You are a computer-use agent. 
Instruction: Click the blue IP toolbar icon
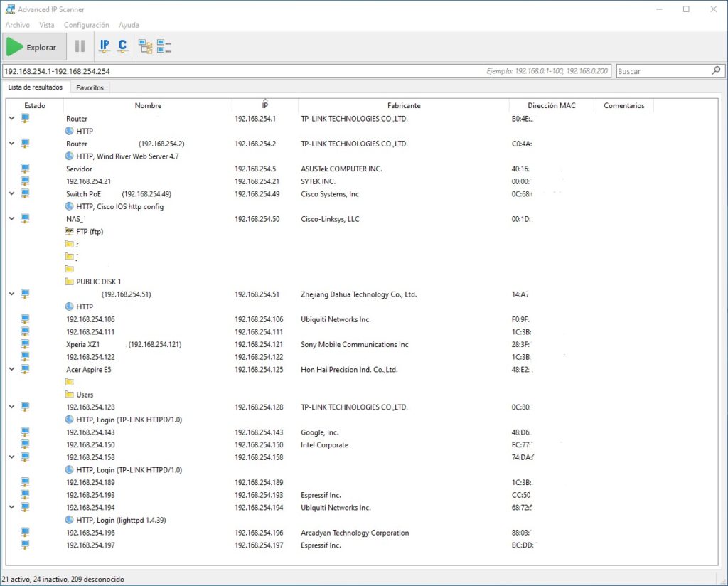pos(105,46)
